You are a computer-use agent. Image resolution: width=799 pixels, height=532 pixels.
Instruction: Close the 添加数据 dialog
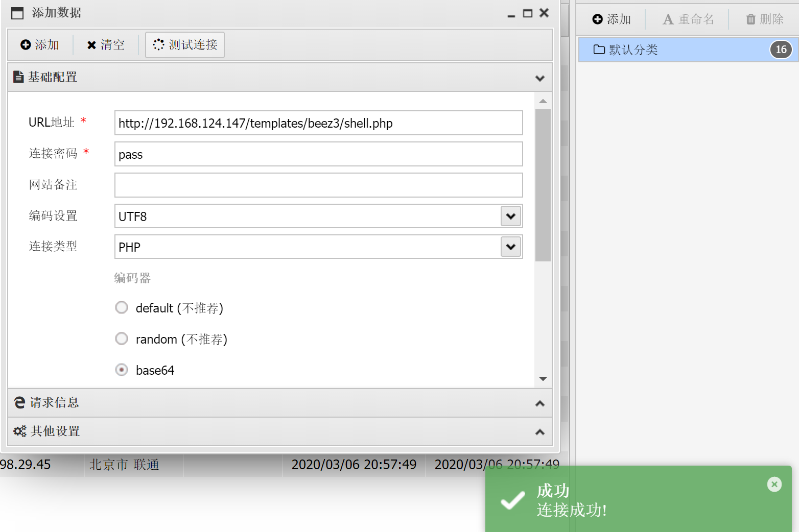(544, 13)
